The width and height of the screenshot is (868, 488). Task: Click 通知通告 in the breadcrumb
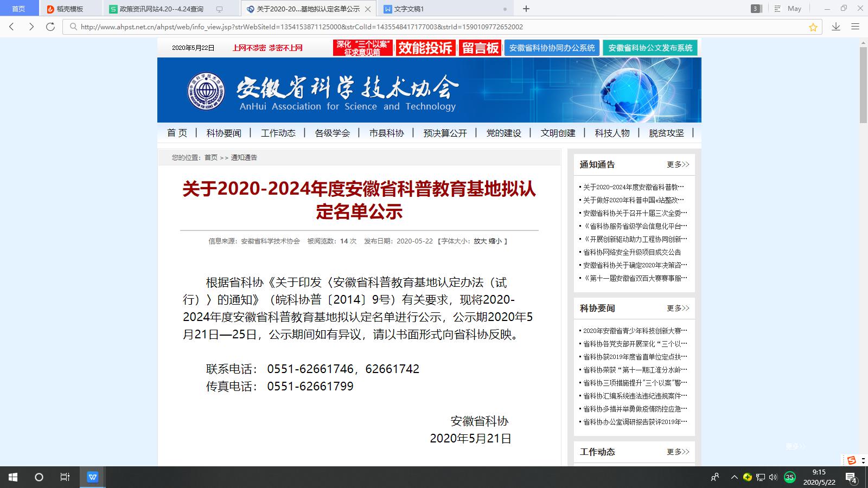[x=244, y=157]
